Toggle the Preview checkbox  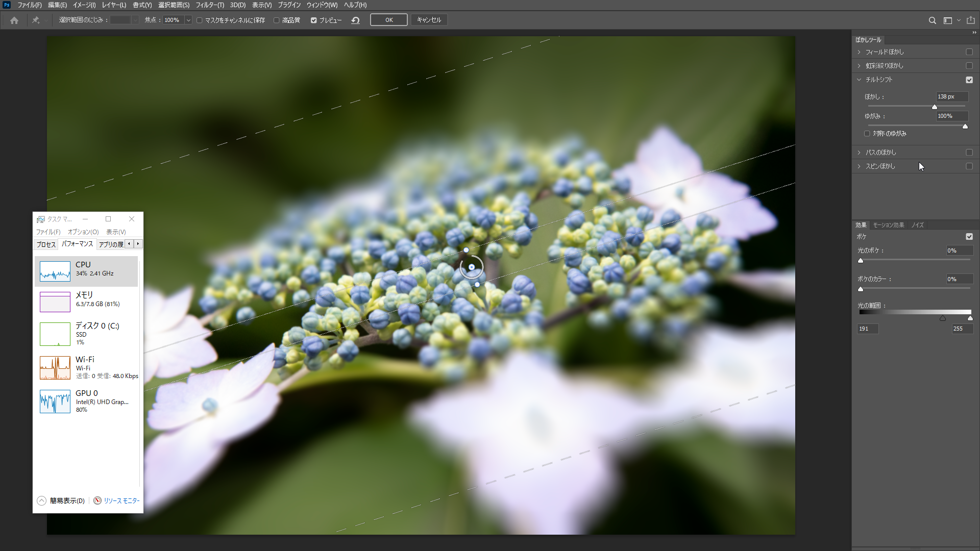pos(314,20)
